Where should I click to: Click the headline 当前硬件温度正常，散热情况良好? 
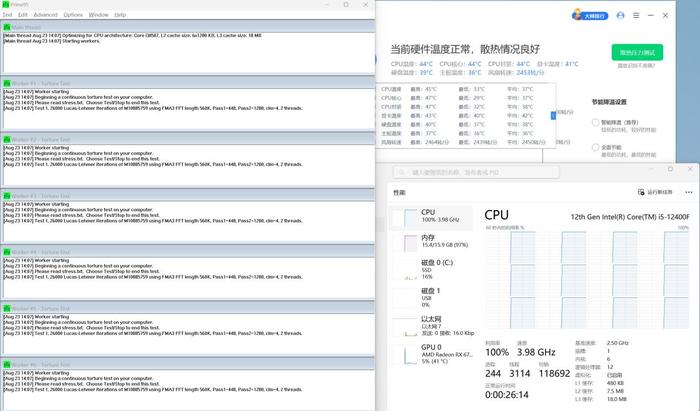coord(465,49)
